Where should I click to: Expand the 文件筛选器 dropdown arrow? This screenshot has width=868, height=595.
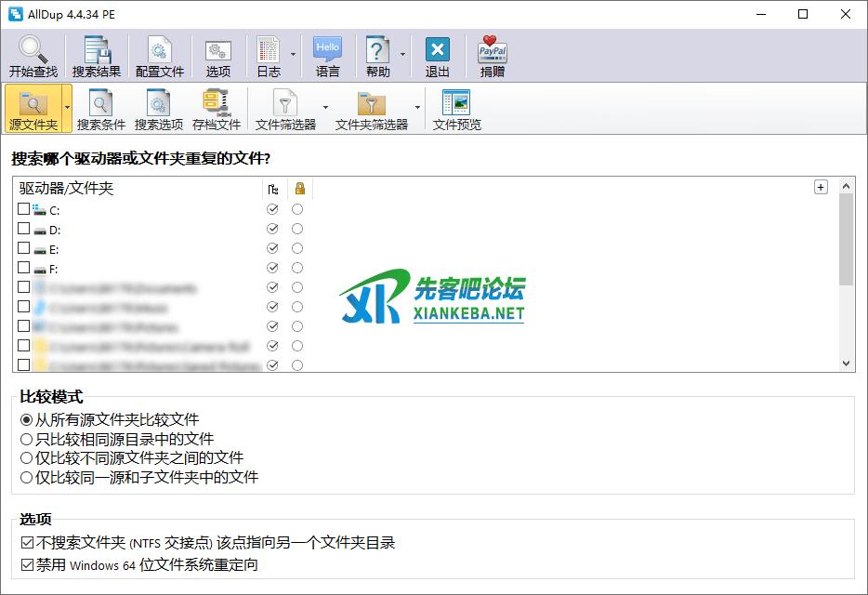pyautogui.click(x=325, y=107)
